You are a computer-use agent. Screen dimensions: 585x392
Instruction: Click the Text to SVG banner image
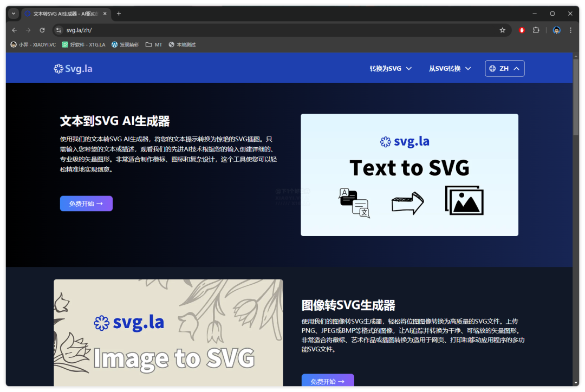tap(409, 174)
